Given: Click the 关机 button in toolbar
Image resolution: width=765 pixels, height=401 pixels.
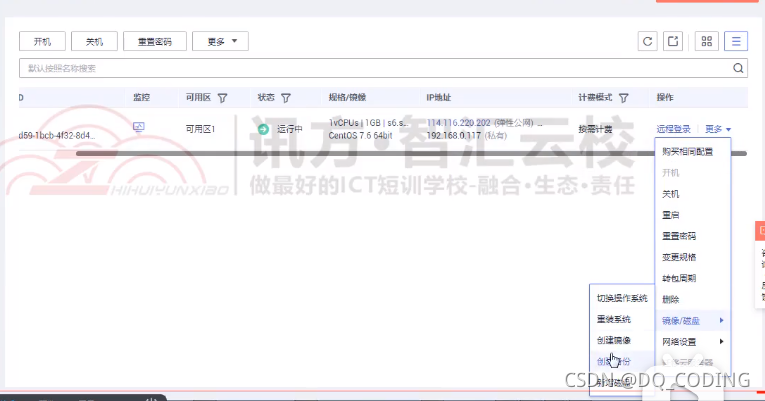Looking at the screenshot, I should pos(94,41).
